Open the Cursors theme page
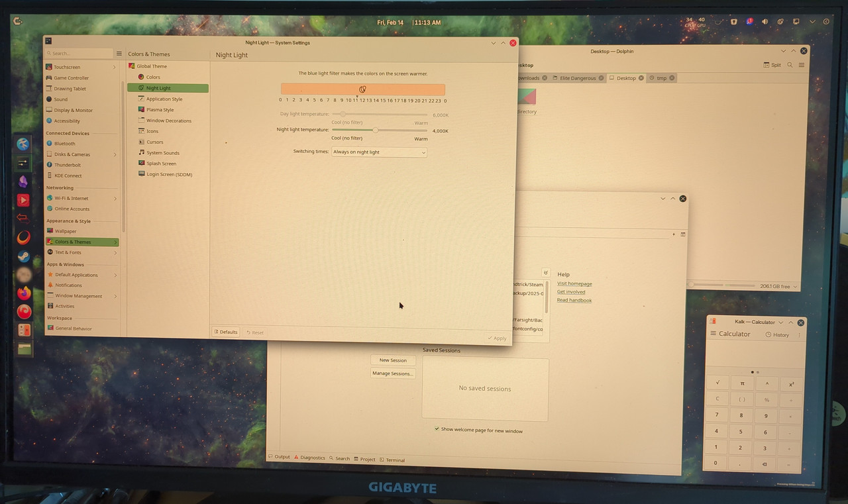The width and height of the screenshot is (848, 504). (168, 142)
